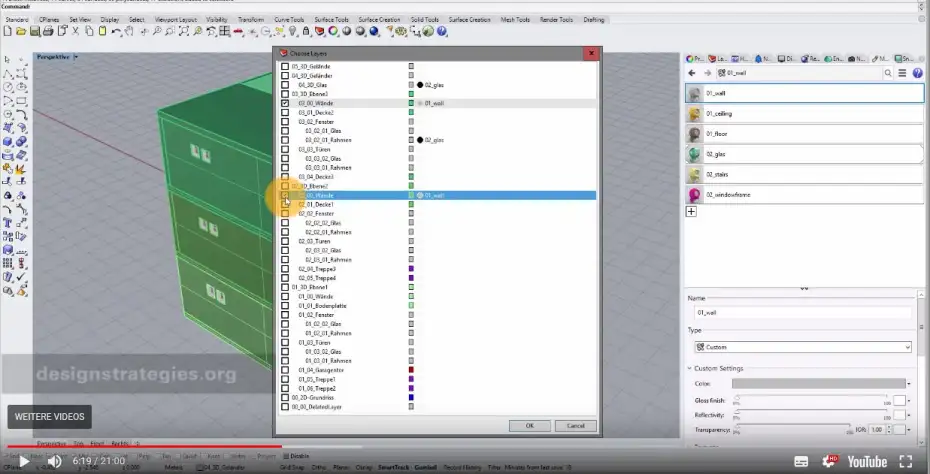
Task: Click the Transparency slider
Action: (x=793, y=428)
